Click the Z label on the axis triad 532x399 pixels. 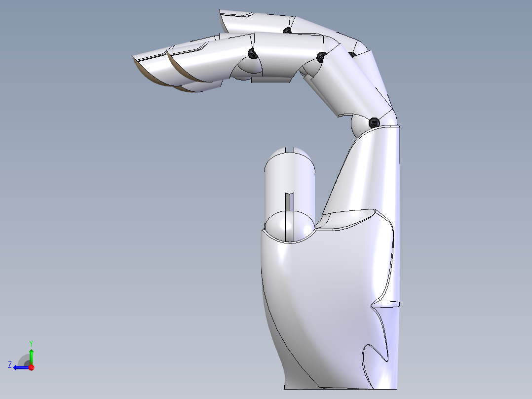pos(10,364)
